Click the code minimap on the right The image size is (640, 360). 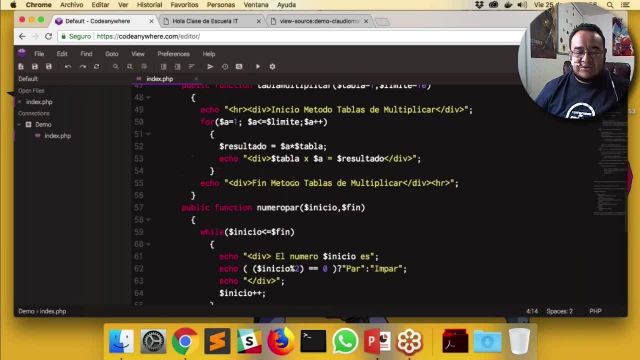(x=611, y=163)
